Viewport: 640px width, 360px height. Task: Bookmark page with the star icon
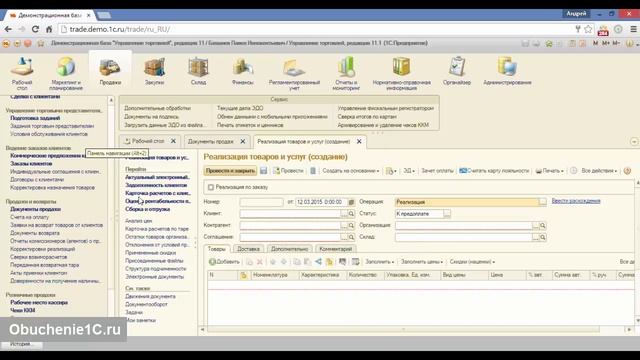[x=588, y=29]
